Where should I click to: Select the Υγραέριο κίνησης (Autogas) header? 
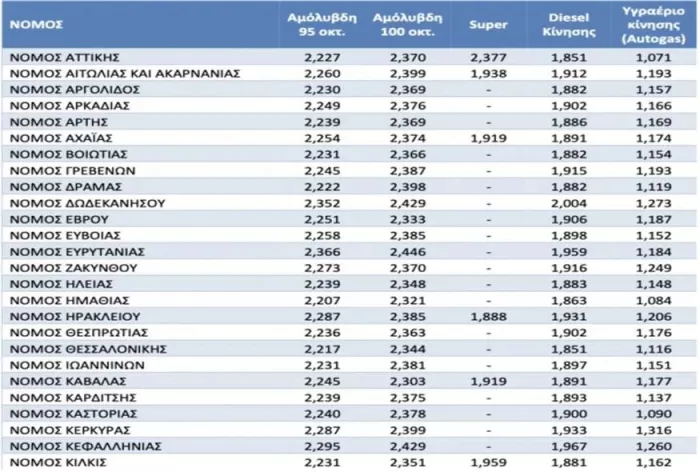tap(654, 25)
